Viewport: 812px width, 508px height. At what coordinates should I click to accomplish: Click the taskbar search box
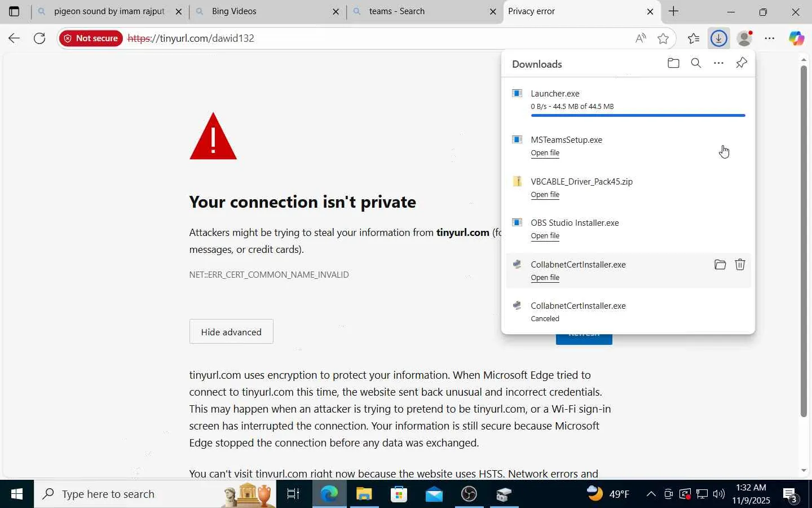156,494
